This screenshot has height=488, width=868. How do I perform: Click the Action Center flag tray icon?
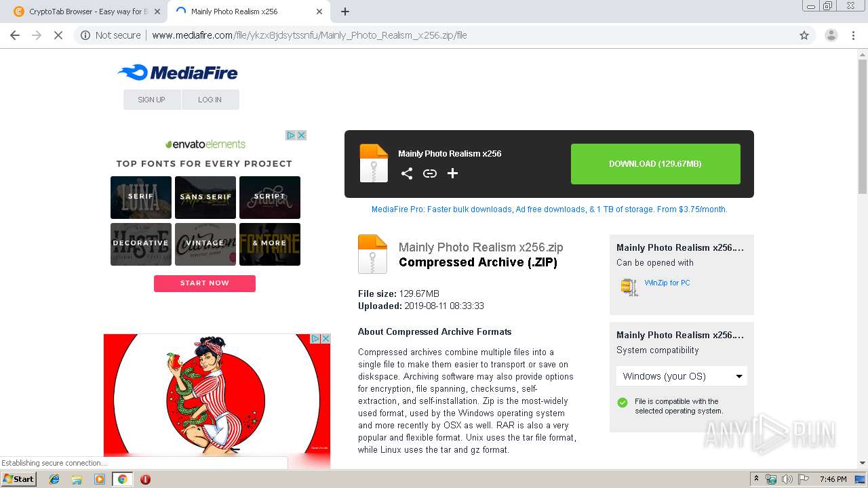point(804,479)
